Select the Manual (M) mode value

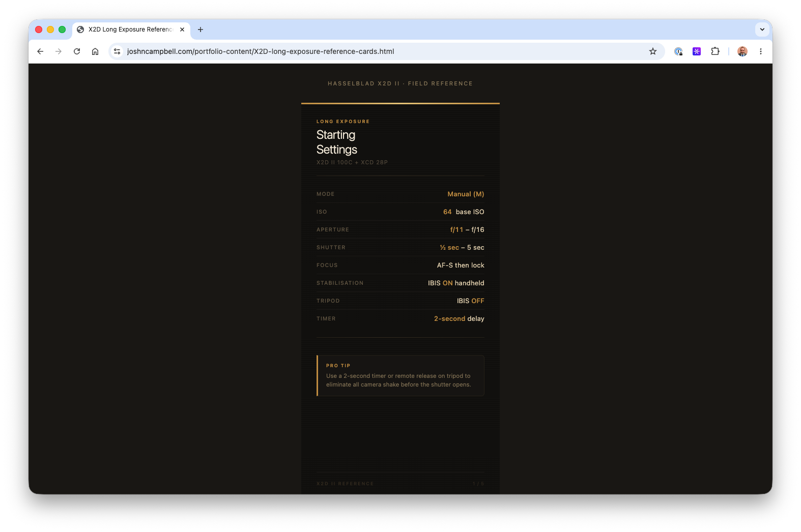pos(466,194)
